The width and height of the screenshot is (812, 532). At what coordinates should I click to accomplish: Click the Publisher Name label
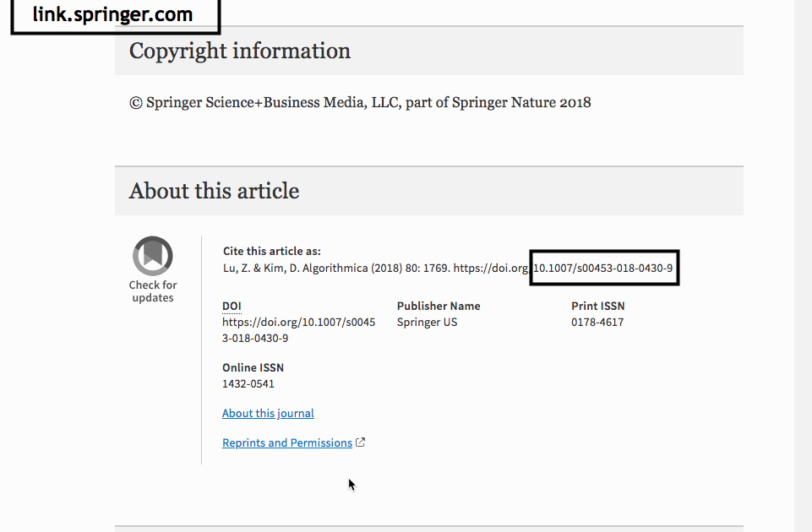(438, 306)
